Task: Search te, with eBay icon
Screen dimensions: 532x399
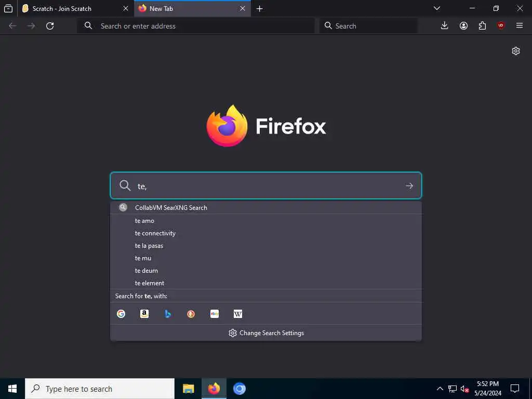Action: click(x=215, y=314)
